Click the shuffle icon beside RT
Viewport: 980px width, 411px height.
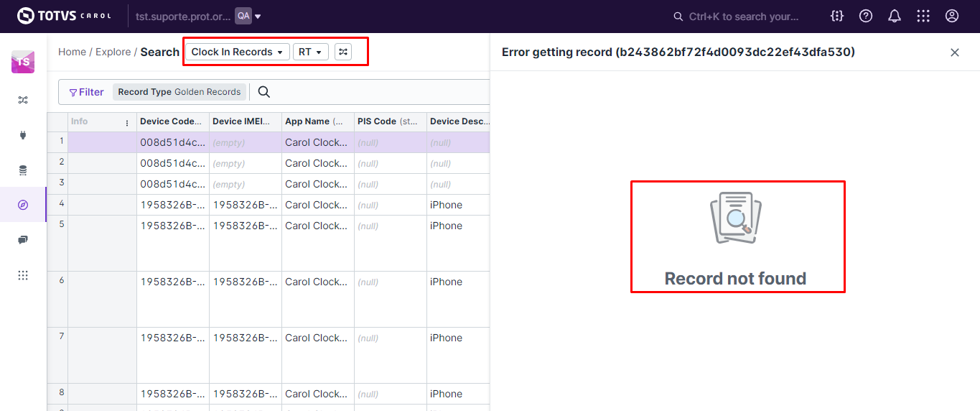tap(343, 52)
